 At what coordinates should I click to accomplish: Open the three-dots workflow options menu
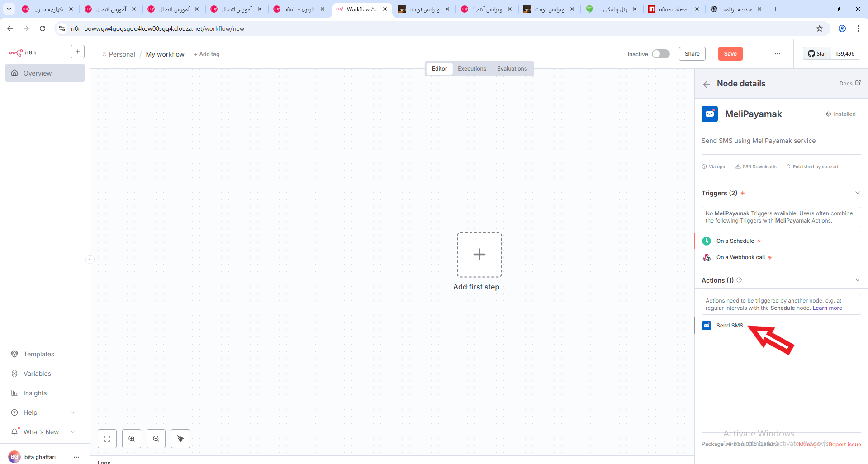(x=777, y=54)
